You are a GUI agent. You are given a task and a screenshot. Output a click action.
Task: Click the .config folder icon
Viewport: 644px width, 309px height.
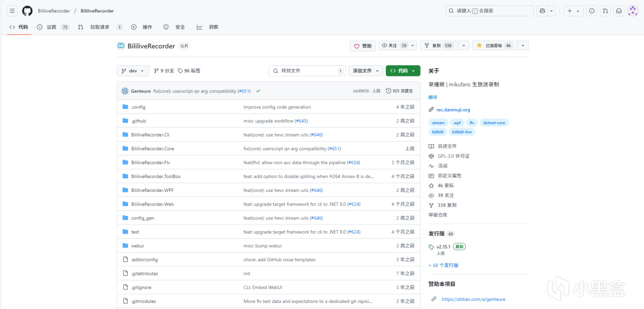tap(125, 107)
